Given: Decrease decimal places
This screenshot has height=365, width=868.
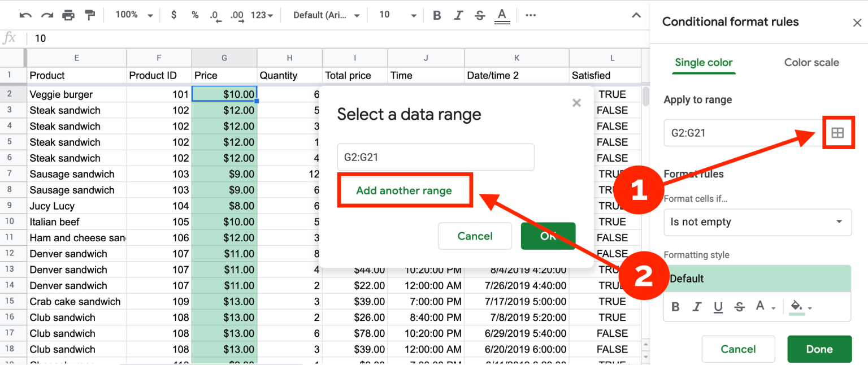Looking at the screenshot, I should point(215,15).
